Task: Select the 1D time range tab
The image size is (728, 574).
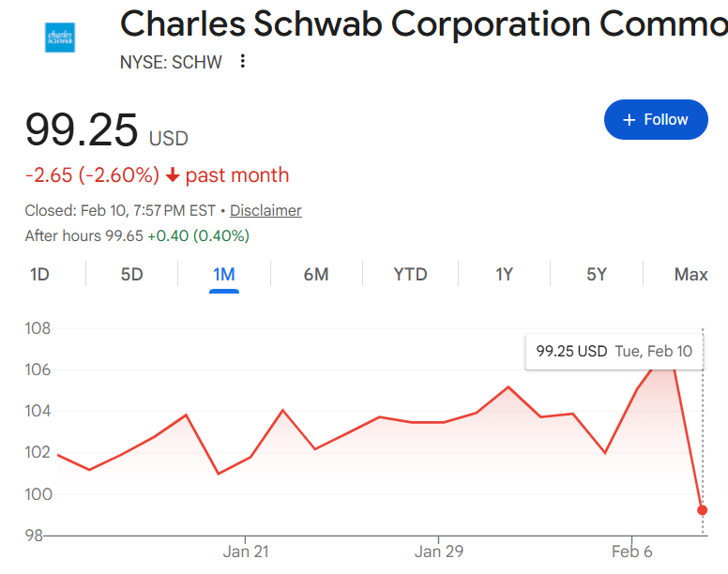Action: click(39, 275)
